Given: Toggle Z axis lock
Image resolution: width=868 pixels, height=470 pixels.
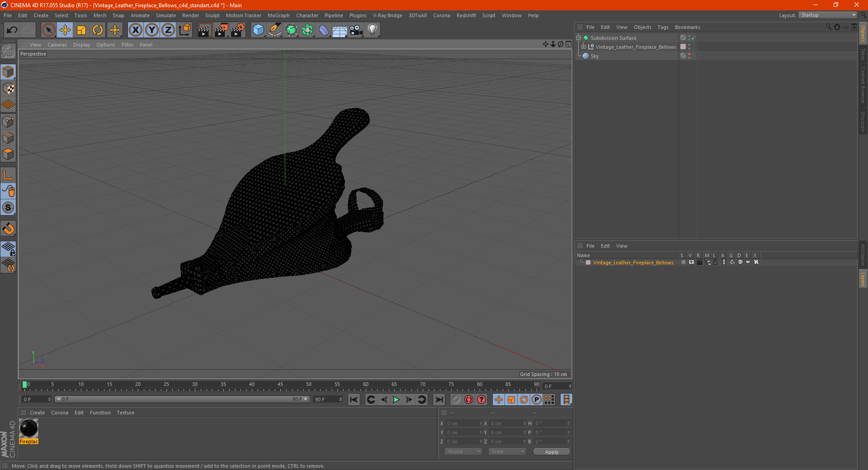Looking at the screenshot, I should pos(168,30).
